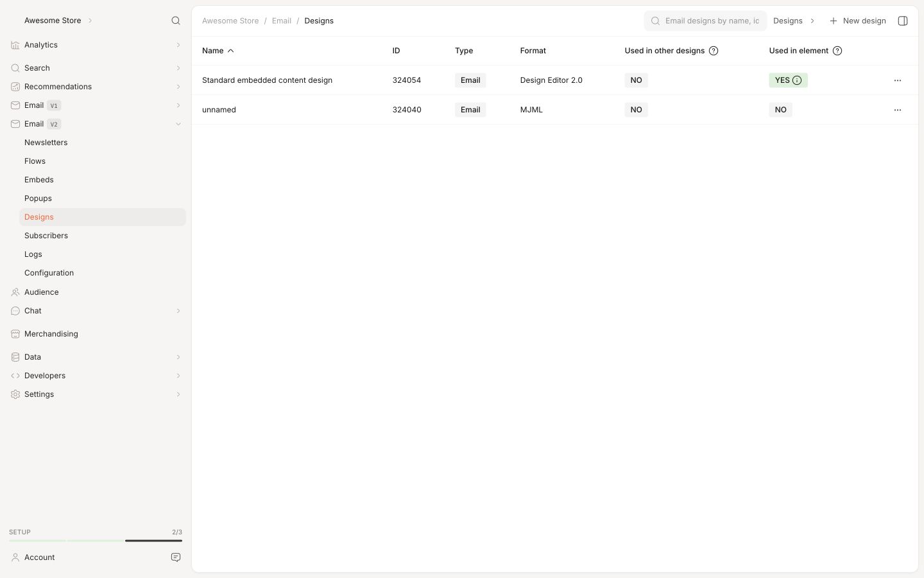
Task: Click the sidebar search magnifier icon
Action: [176, 21]
